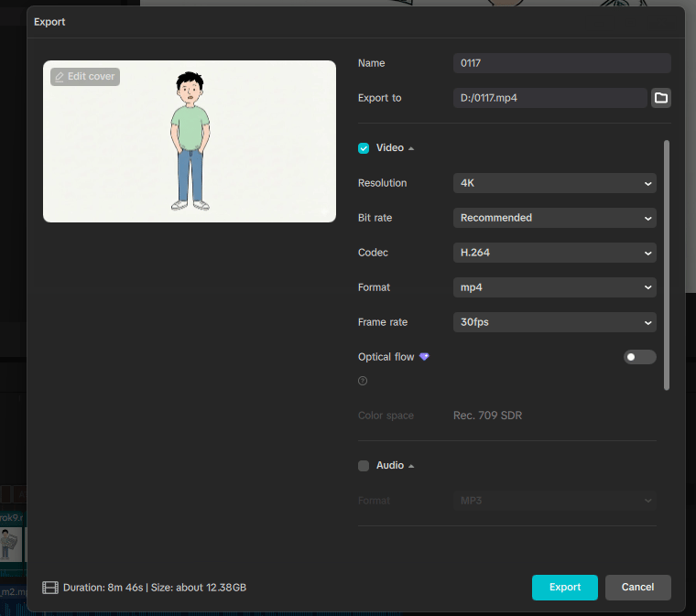
Task: Click the Duration and Size text
Action: click(x=155, y=588)
